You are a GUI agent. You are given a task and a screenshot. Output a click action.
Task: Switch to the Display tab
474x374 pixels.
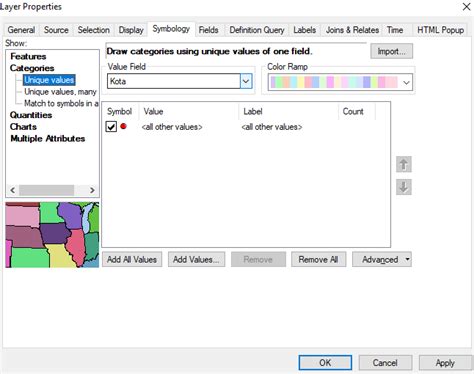click(x=131, y=30)
